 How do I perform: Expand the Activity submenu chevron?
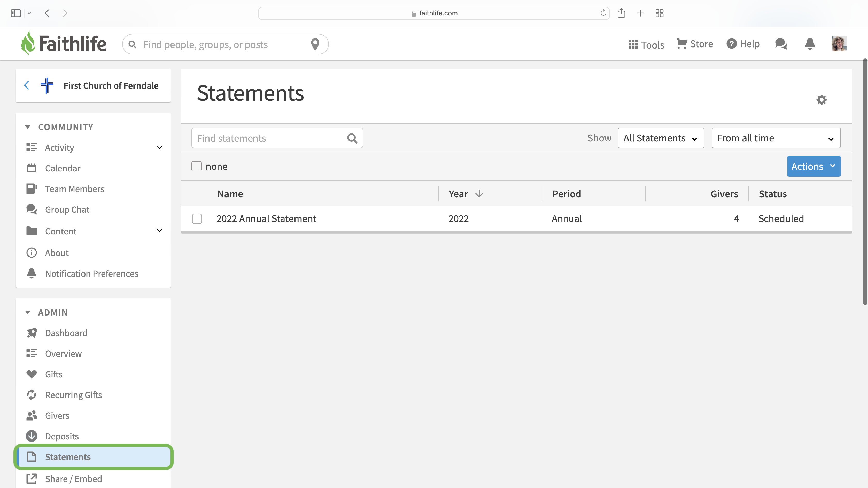159,147
